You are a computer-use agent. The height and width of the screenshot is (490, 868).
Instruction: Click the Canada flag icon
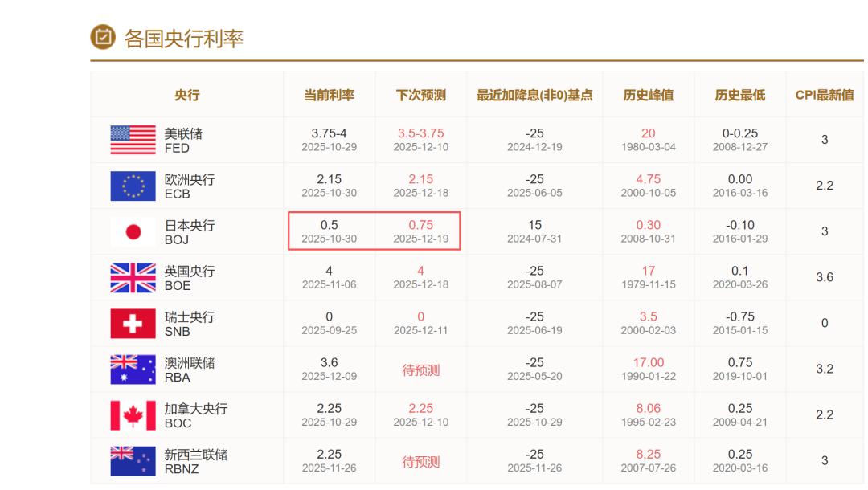click(133, 415)
